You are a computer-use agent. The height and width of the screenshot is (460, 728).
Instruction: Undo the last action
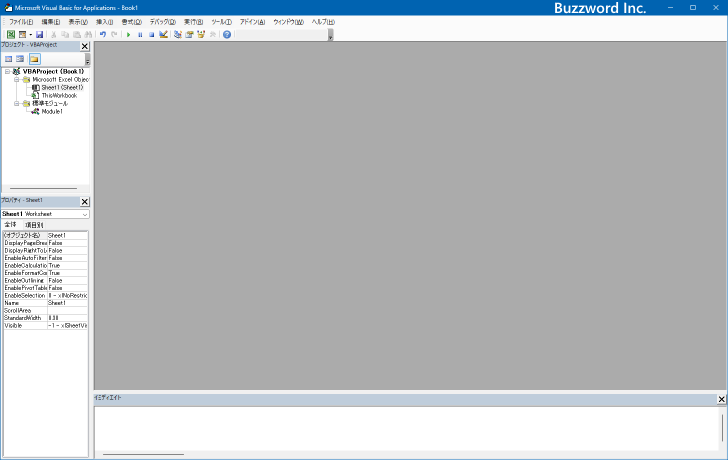click(103, 34)
